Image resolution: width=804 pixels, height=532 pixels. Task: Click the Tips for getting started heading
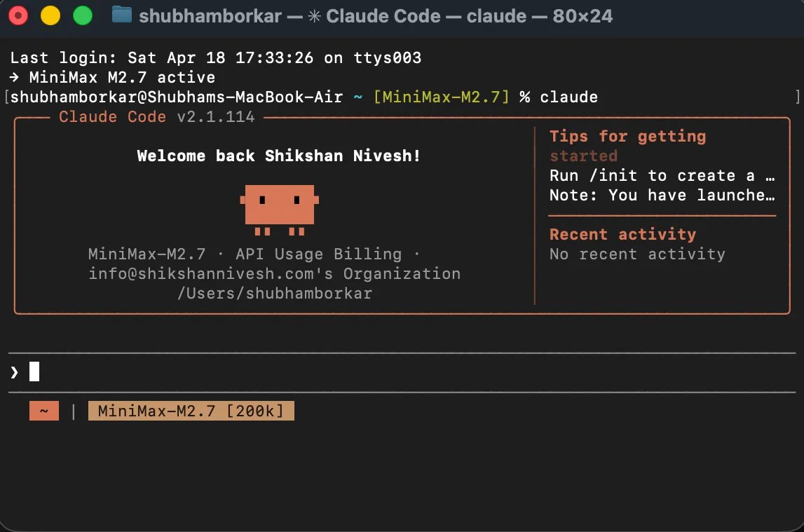(627, 146)
